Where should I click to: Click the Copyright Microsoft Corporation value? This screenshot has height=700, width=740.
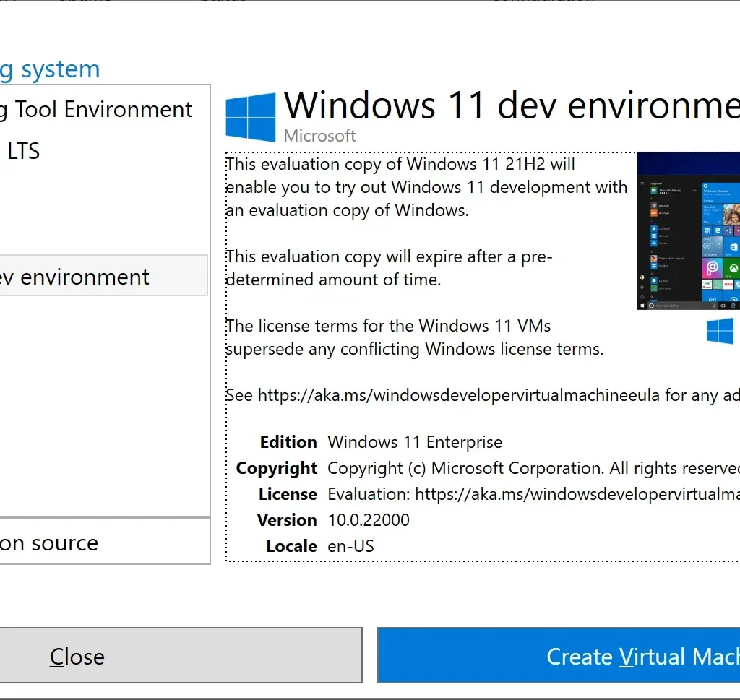[534, 468]
